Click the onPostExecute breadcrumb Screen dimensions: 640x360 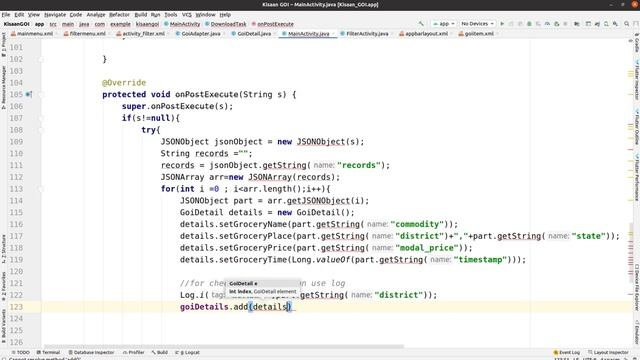point(273,24)
